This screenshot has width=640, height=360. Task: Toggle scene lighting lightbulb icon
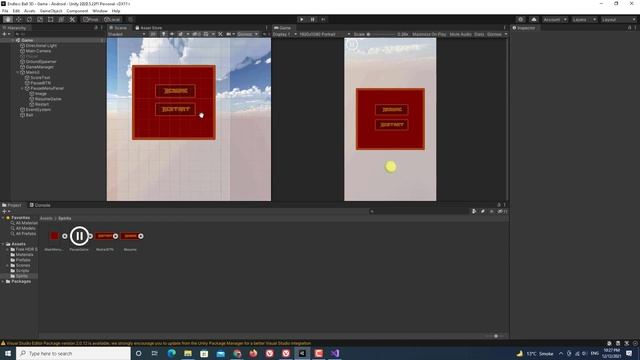pyautogui.click(x=164, y=34)
